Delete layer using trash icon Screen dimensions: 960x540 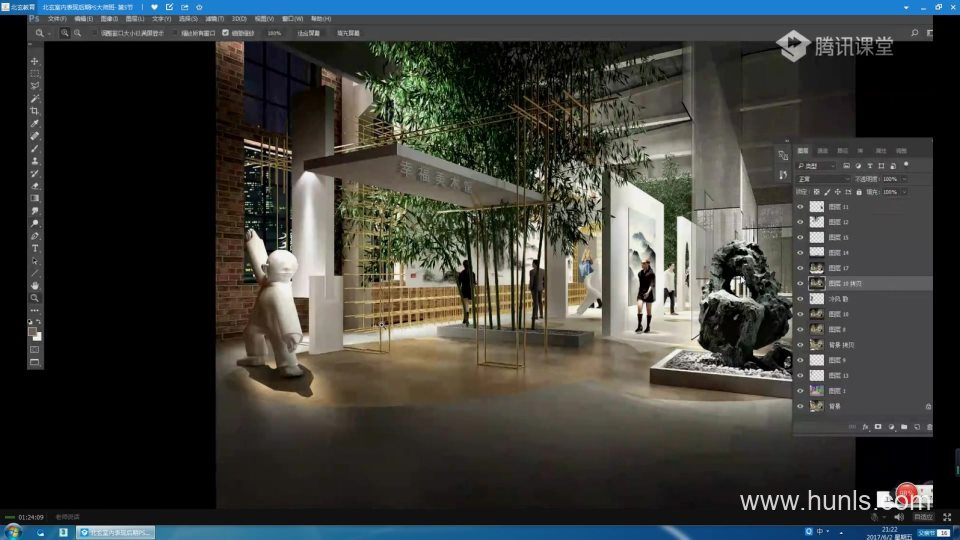click(x=929, y=427)
